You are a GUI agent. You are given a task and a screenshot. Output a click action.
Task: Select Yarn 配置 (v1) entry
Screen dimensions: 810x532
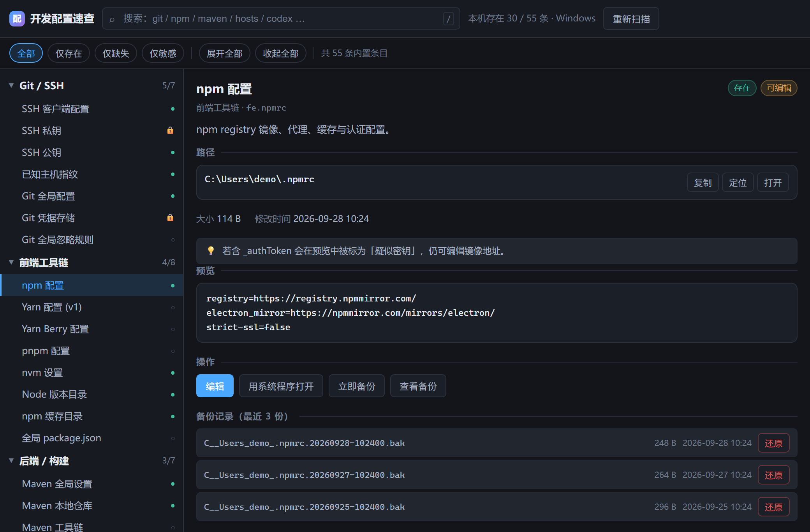[92, 307]
